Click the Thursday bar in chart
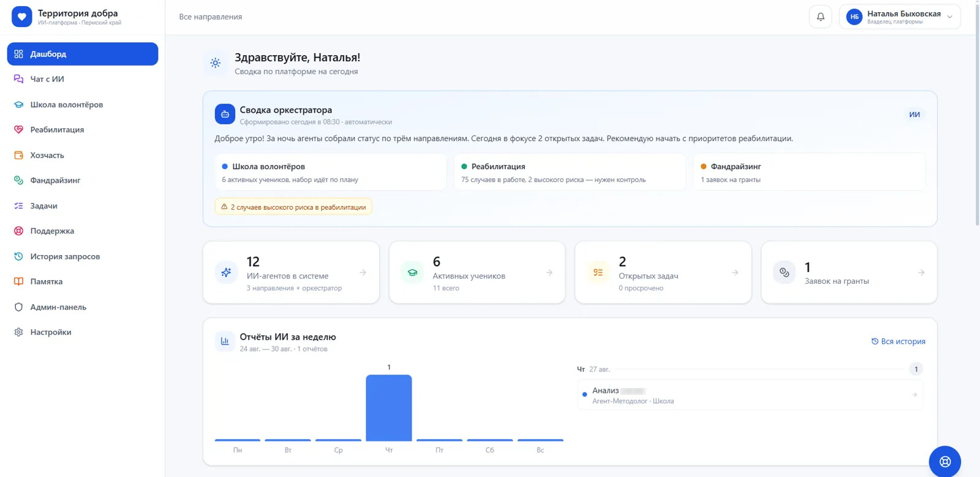 389,408
